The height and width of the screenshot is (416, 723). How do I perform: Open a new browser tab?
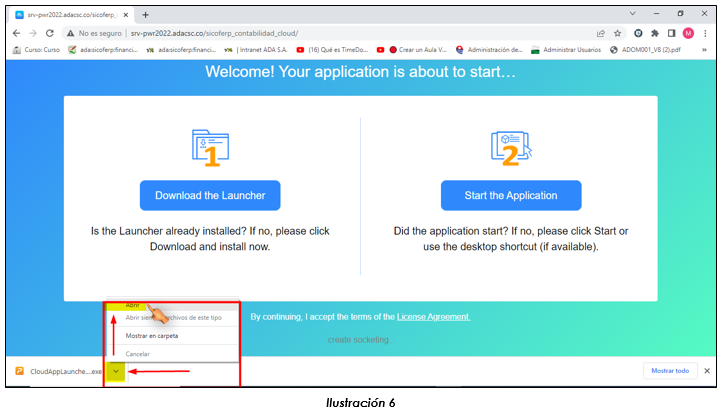(146, 15)
